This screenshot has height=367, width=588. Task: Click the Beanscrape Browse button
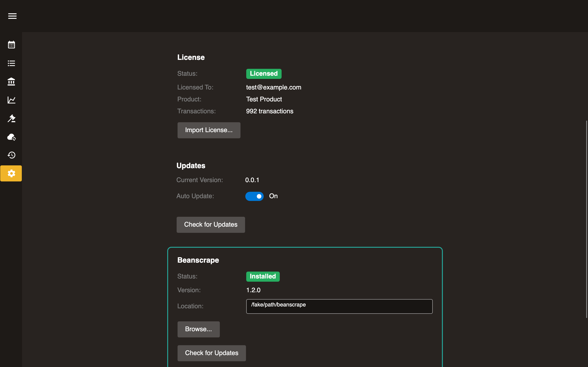coord(198,329)
